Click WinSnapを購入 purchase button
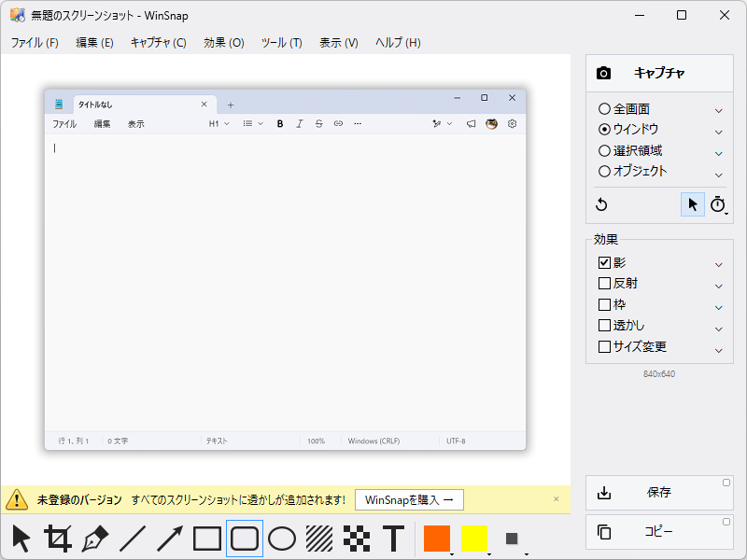The height and width of the screenshot is (560, 747). pos(409,500)
